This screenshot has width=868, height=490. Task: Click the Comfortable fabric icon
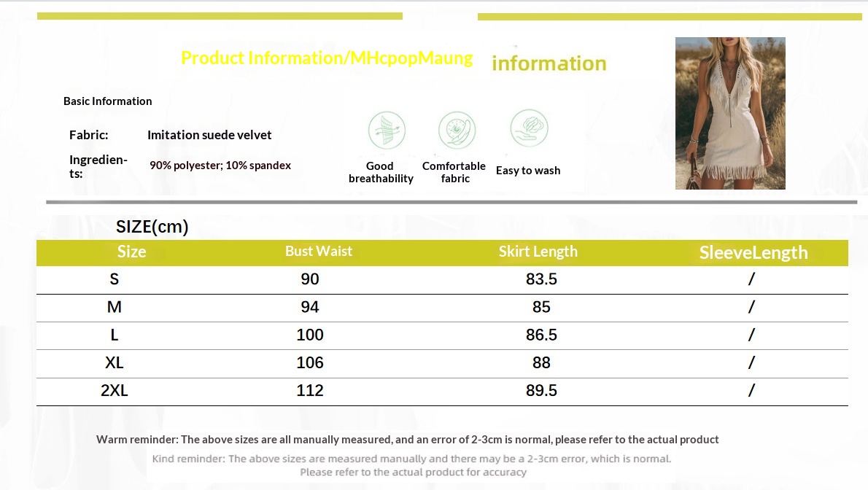[457, 131]
